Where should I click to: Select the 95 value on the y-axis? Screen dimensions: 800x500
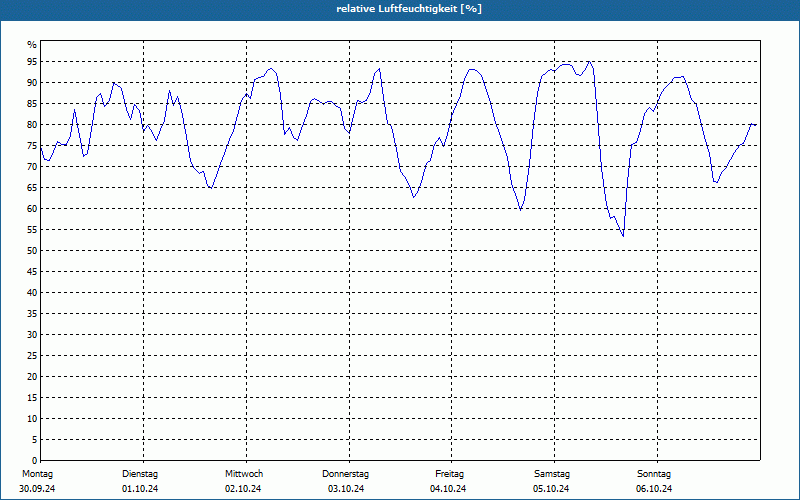(x=32, y=62)
